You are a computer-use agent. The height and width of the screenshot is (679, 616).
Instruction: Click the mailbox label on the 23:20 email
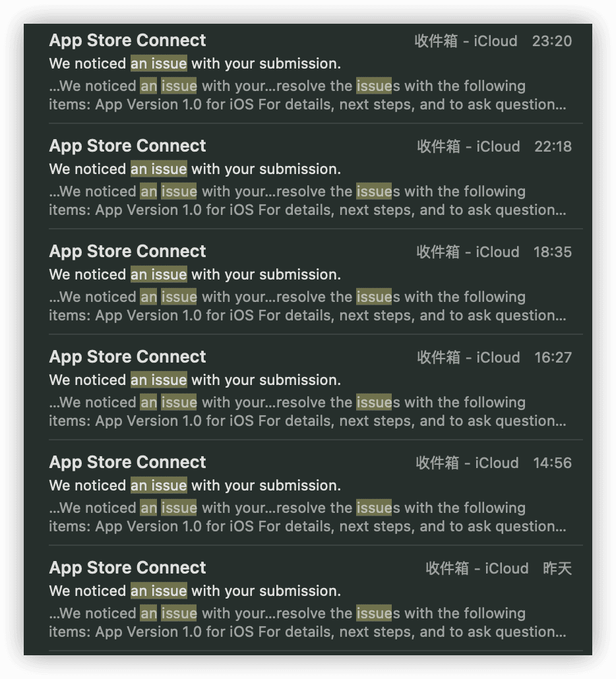pos(466,41)
